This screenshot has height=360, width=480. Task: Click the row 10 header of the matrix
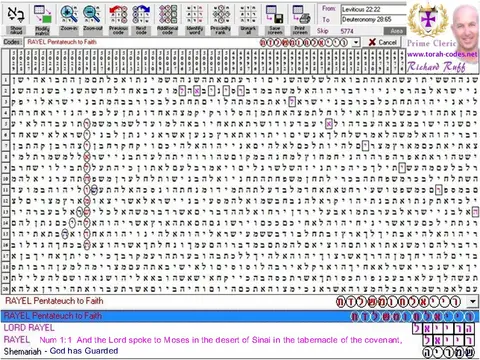click(6, 179)
